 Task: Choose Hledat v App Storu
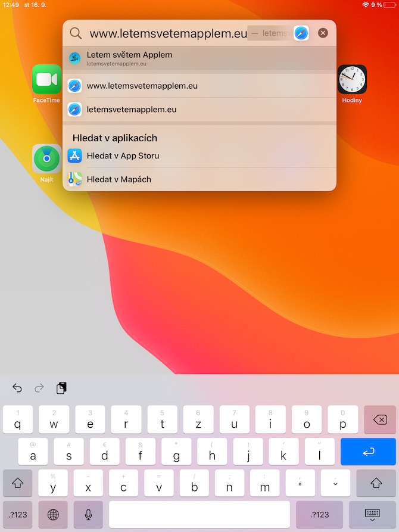click(199, 155)
